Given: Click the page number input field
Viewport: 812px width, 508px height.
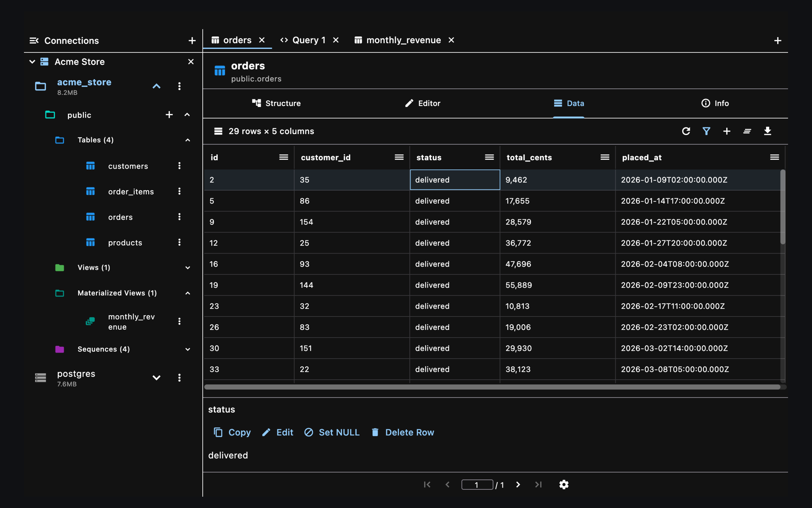Looking at the screenshot, I should coord(477,485).
